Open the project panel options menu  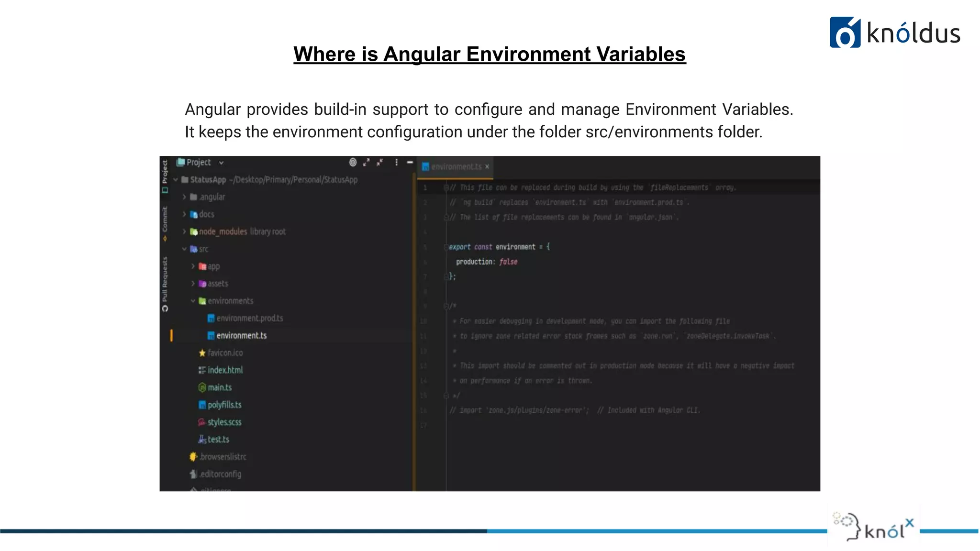pyautogui.click(x=396, y=163)
